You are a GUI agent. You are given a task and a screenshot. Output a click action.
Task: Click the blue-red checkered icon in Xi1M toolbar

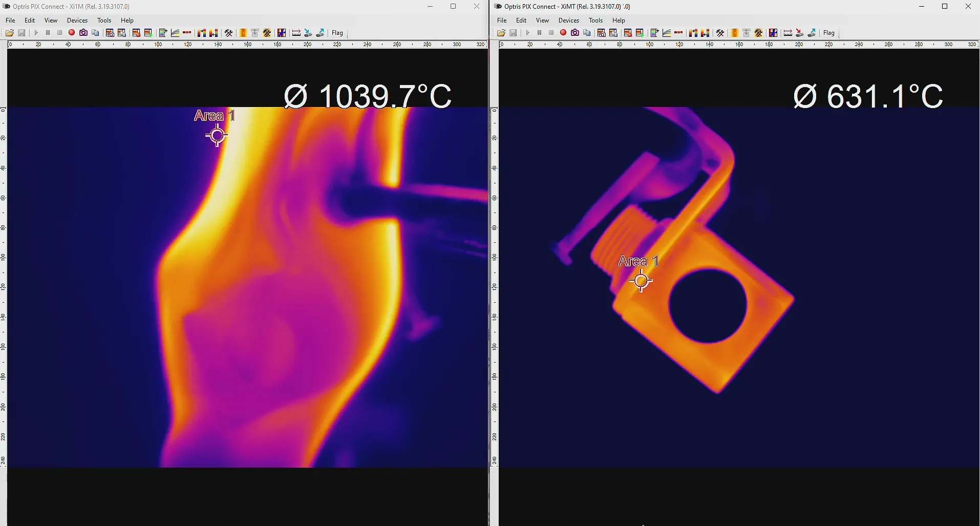[282, 33]
